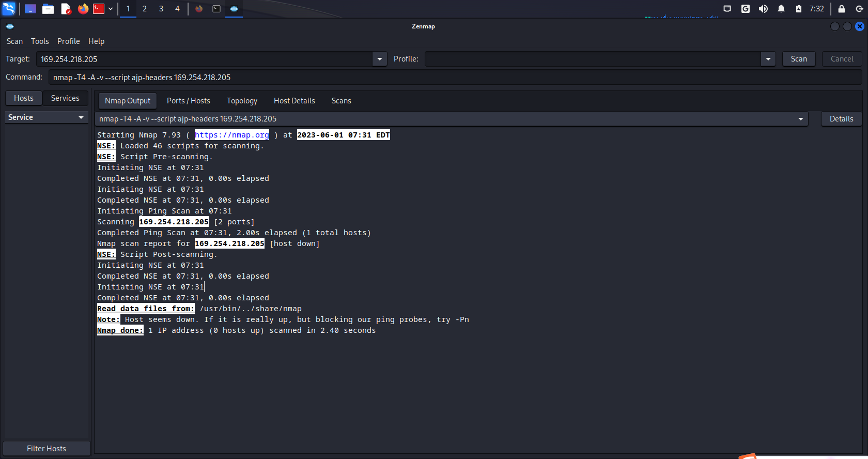Screen dimensions: 868x459
Task: Click the Service column header
Action: 47,117
